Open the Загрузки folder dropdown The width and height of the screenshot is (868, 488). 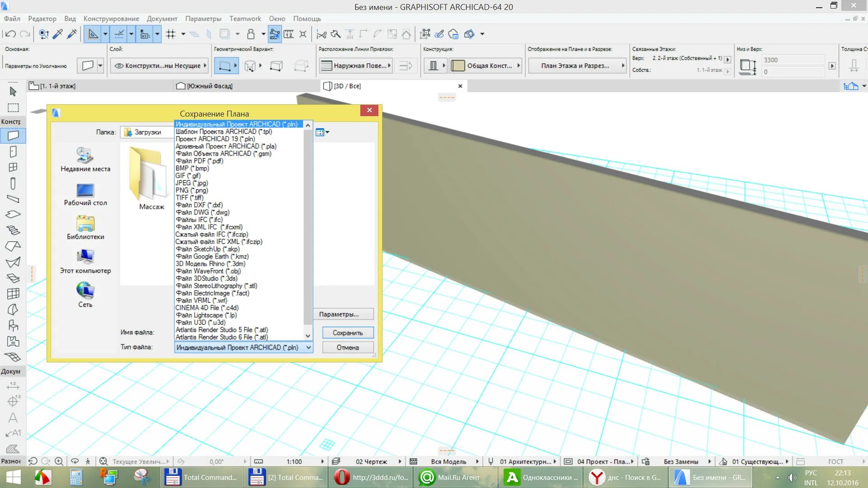pos(148,132)
